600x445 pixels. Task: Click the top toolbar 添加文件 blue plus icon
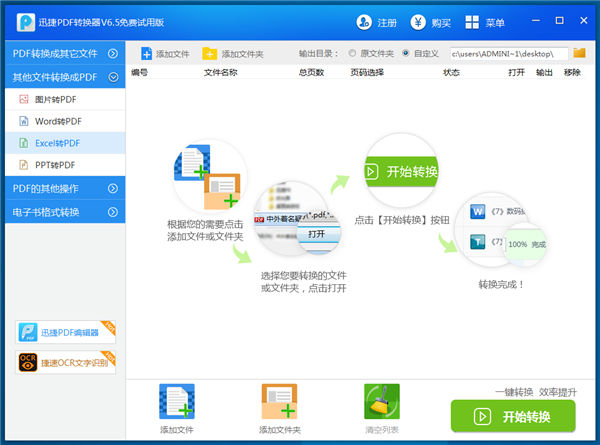coord(146,54)
